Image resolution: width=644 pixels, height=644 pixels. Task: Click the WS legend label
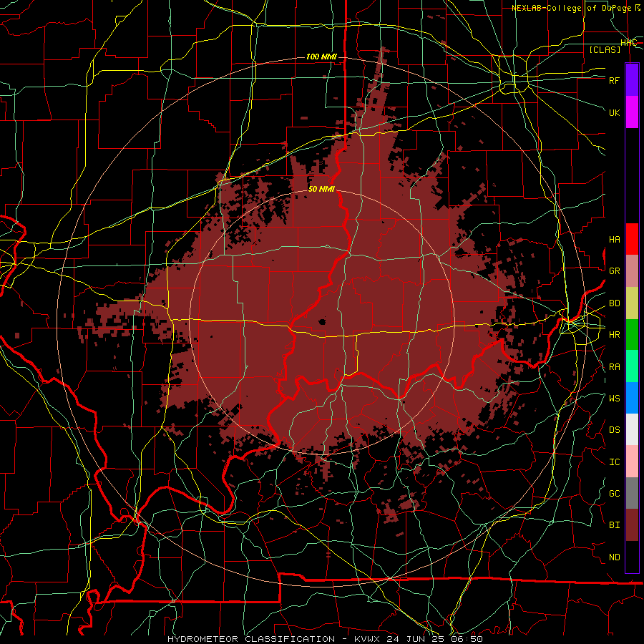(x=614, y=399)
